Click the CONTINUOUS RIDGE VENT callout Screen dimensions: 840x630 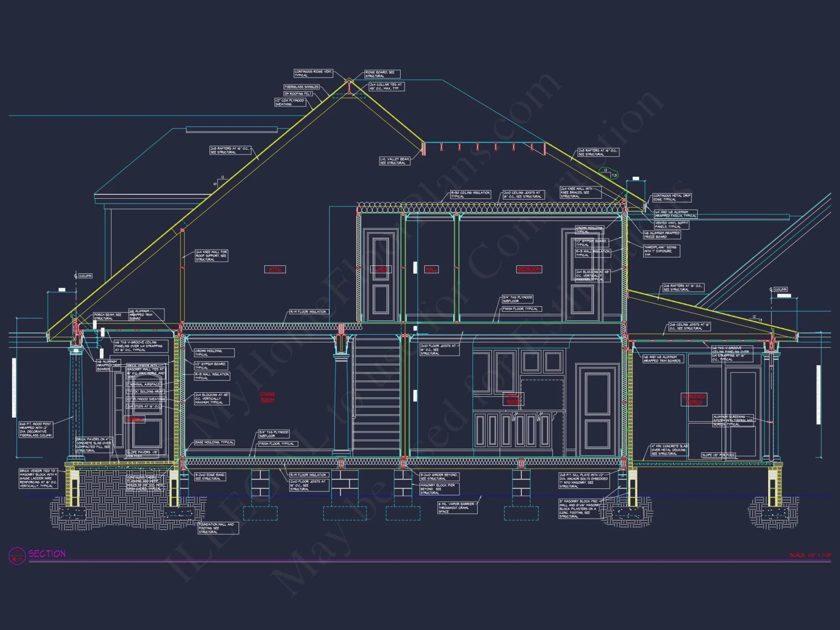(x=313, y=73)
